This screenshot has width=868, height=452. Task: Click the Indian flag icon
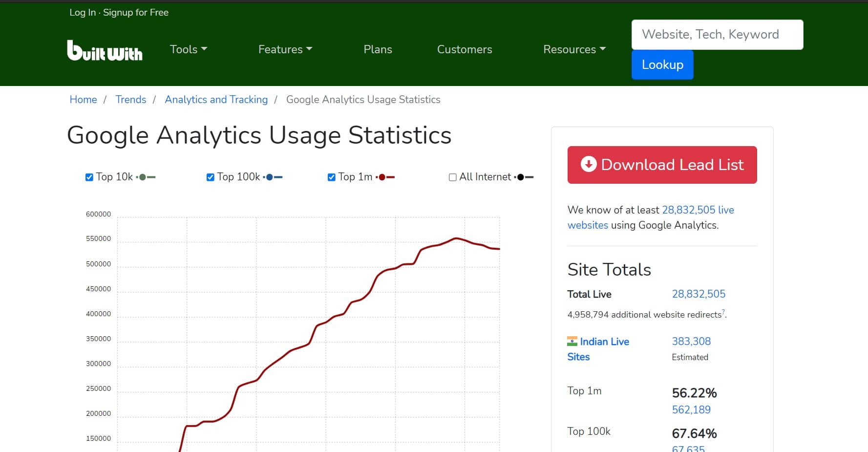[572, 341]
